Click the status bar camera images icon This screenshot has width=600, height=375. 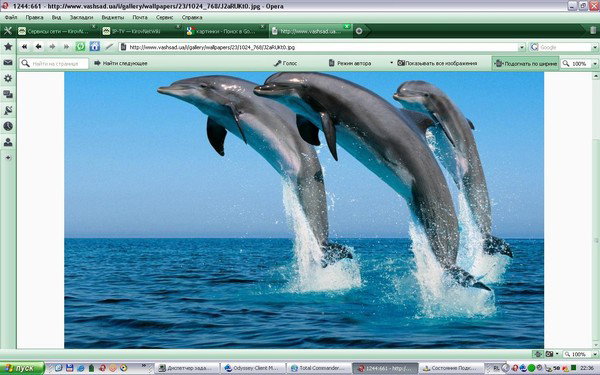549,354
